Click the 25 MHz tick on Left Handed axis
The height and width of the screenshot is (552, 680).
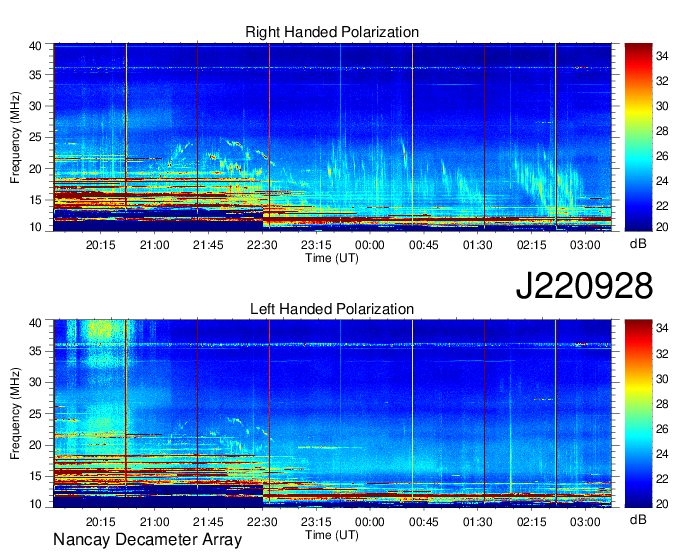35,414
